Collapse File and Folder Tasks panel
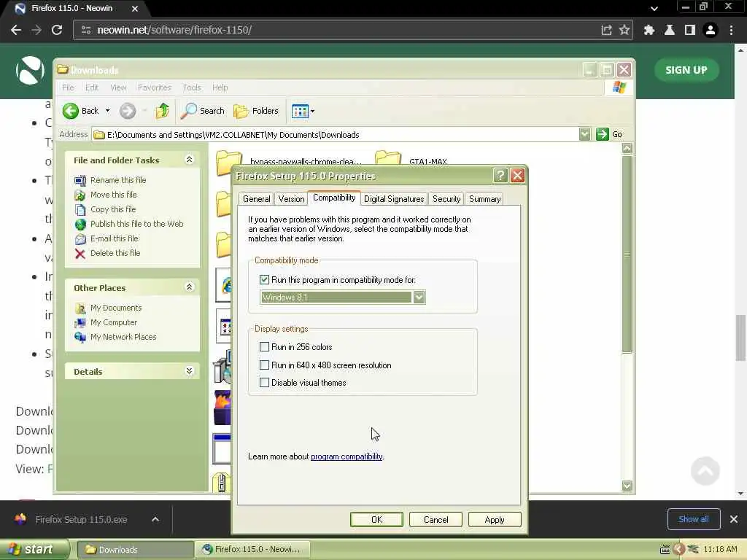Viewport: 747px width, 560px height. 189,160
